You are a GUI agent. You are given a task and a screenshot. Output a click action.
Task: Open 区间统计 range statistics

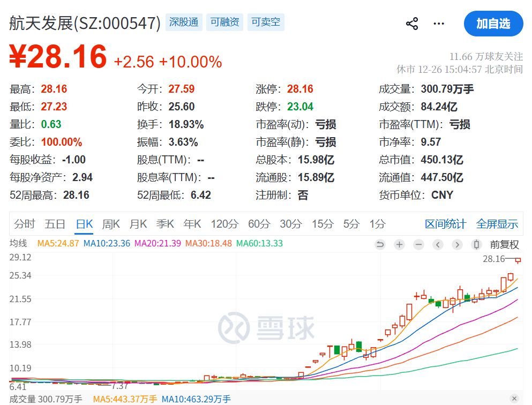445,224
